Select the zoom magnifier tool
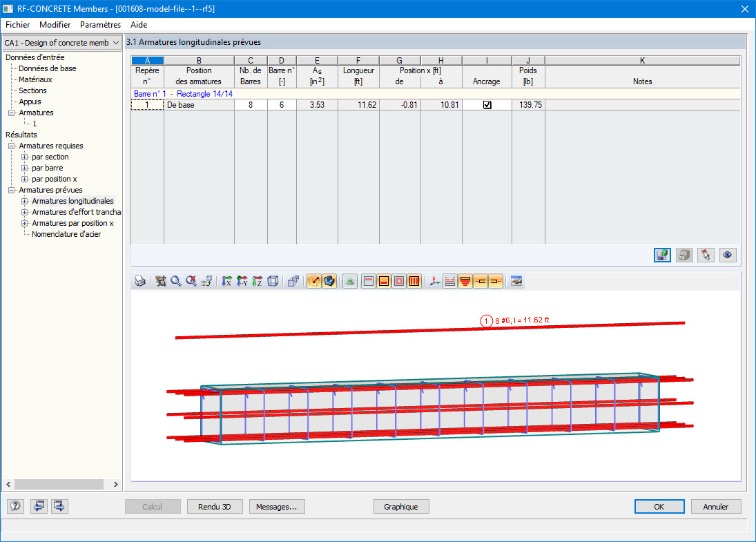756x542 pixels. [176, 281]
